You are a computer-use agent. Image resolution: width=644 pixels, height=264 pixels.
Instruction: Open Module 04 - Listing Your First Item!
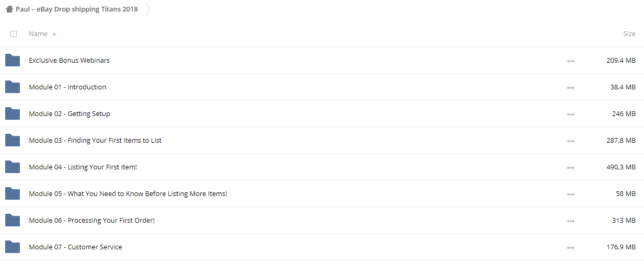tap(83, 167)
